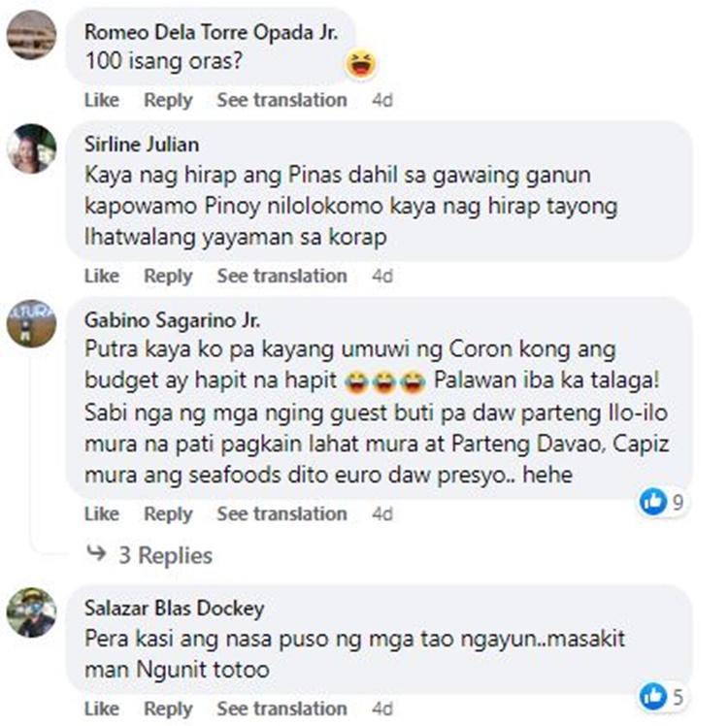
Task: See translation of Gabino Sagarino's comment
Action: pos(281,513)
